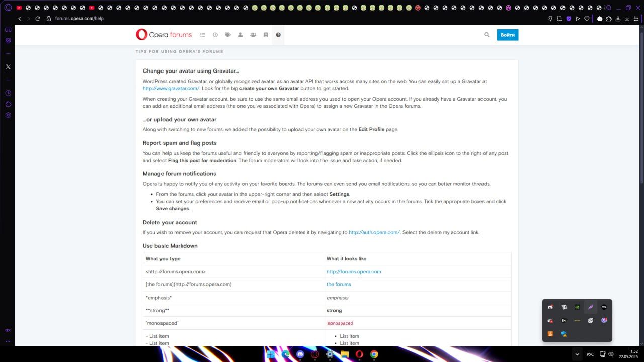Open the Opera GX main menu
This screenshot has width=644, height=362.
pos(8,8)
